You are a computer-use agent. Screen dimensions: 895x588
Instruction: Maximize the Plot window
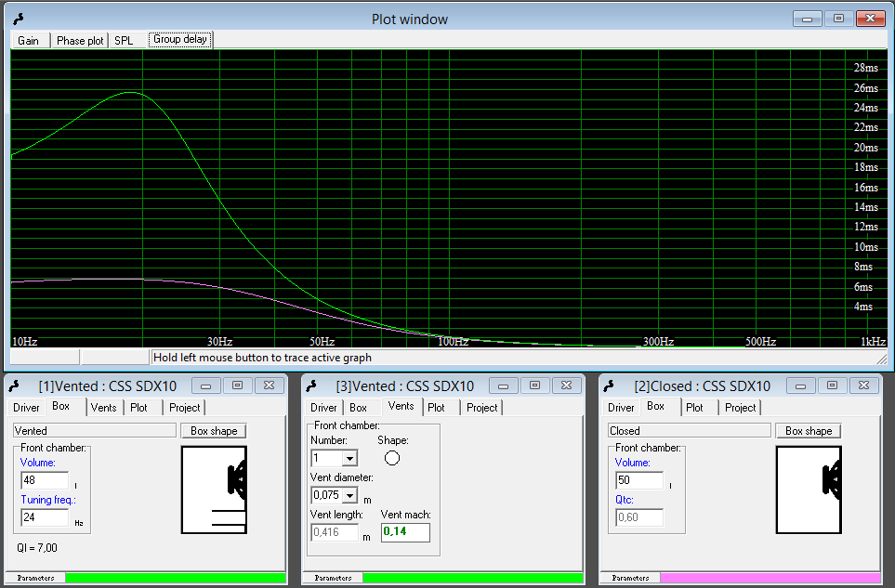tap(838, 19)
